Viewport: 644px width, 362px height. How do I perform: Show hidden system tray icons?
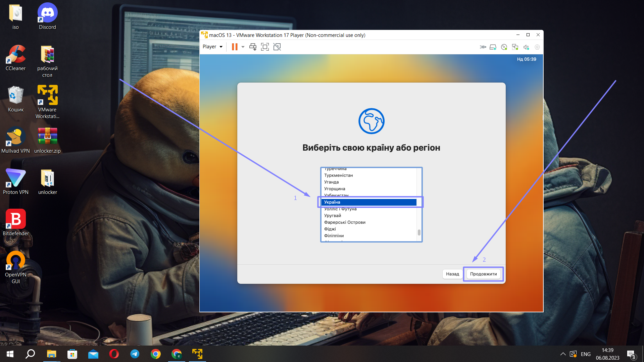pyautogui.click(x=563, y=354)
